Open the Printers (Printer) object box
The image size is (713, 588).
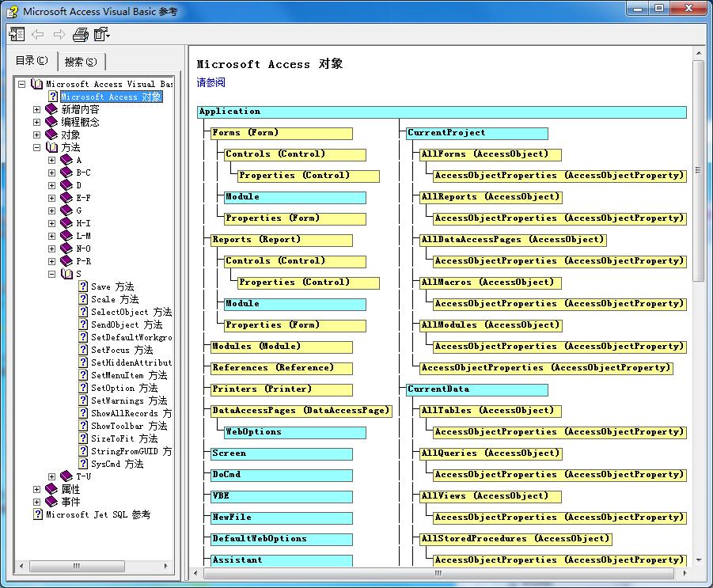(282, 389)
